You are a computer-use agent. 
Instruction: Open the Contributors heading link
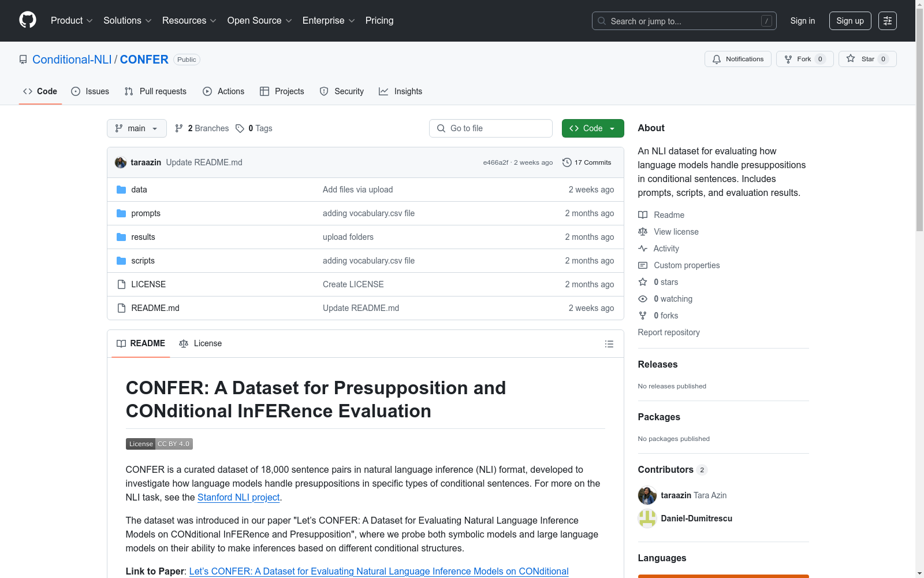[673, 469]
